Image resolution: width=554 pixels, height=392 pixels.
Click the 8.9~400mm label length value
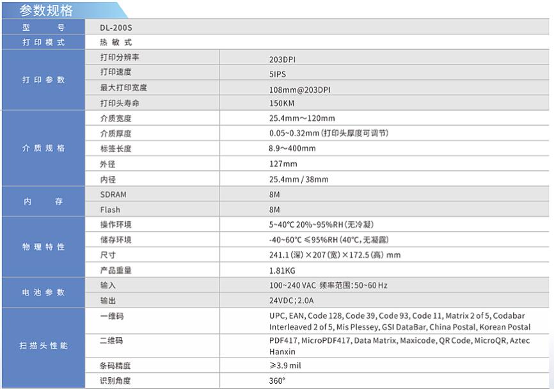click(292, 148)
